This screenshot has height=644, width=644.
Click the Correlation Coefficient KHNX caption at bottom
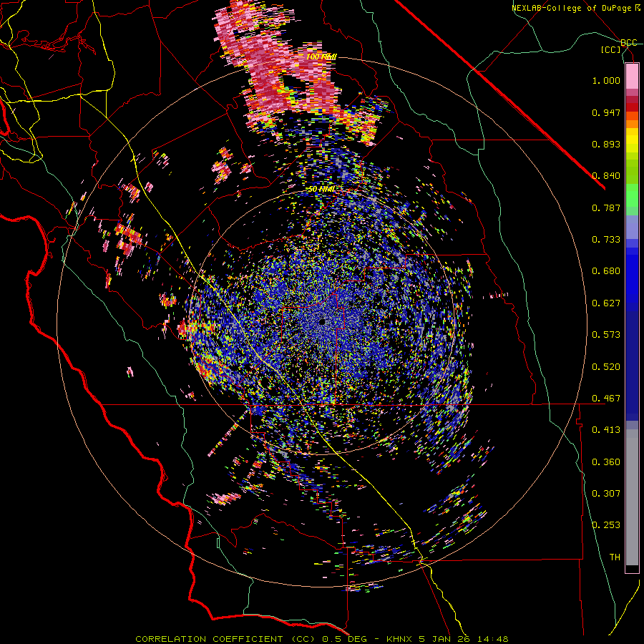pyautogui.click(x=322, y=639)
